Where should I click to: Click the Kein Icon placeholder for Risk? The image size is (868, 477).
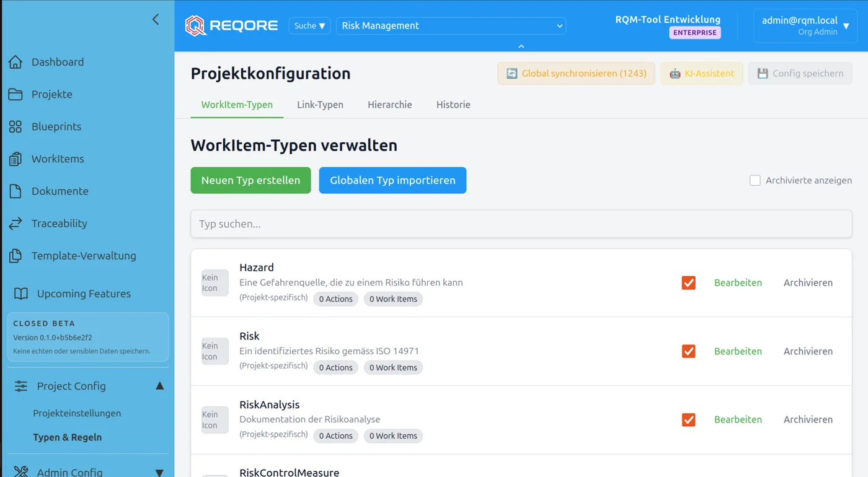coord(215,351)
